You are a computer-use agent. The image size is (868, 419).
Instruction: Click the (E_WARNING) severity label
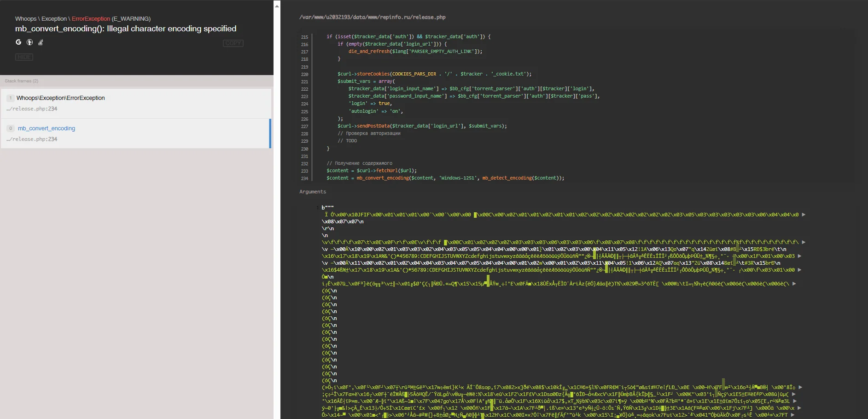tap(131, 19)
